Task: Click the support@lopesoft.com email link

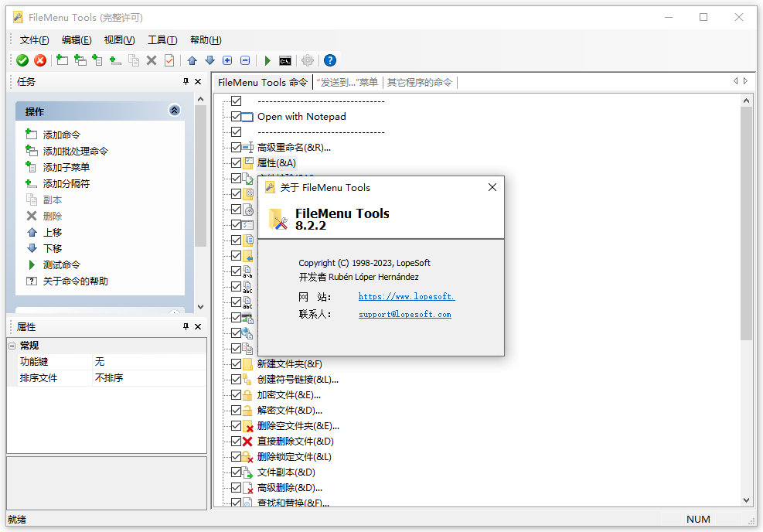Action: tap(405, 315)
